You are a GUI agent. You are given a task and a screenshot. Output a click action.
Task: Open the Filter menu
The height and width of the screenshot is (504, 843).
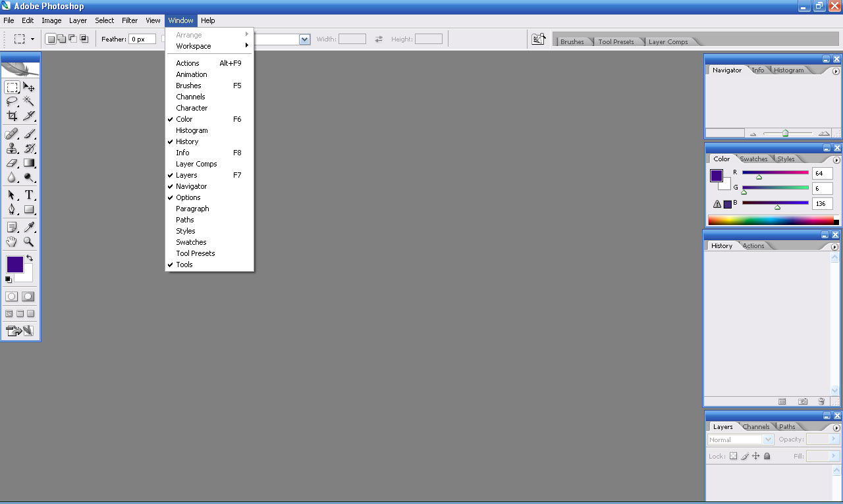[x=130, y=20]
